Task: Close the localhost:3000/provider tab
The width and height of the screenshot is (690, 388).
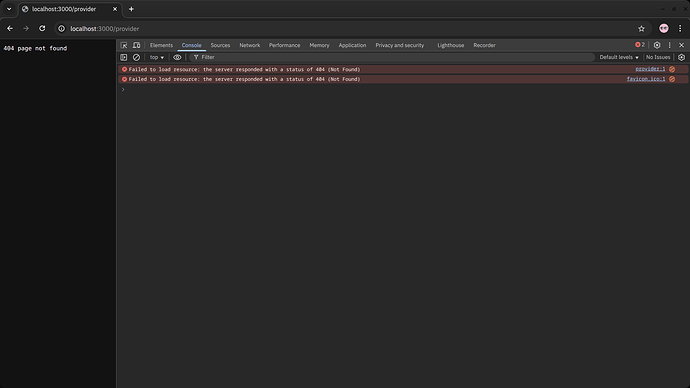Action: tap(115, 9)
